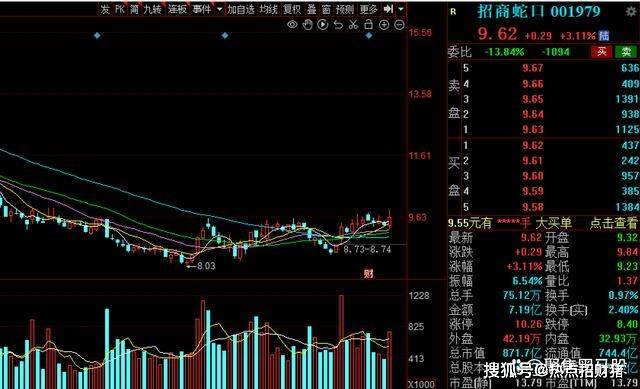
Task: Select the buy-2 price 9.61
Action: [x=533, y=160]
